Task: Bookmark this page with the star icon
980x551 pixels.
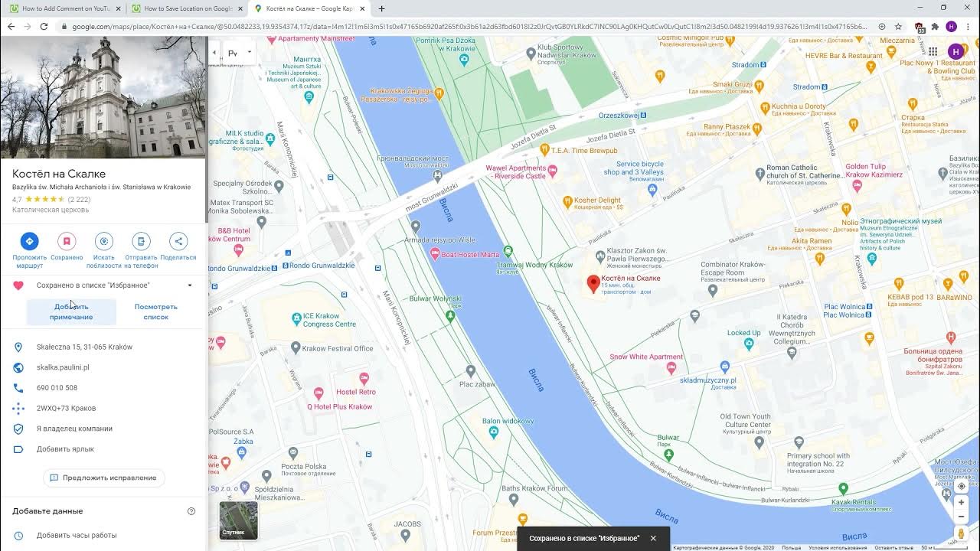Action: [x=898, y=26]
